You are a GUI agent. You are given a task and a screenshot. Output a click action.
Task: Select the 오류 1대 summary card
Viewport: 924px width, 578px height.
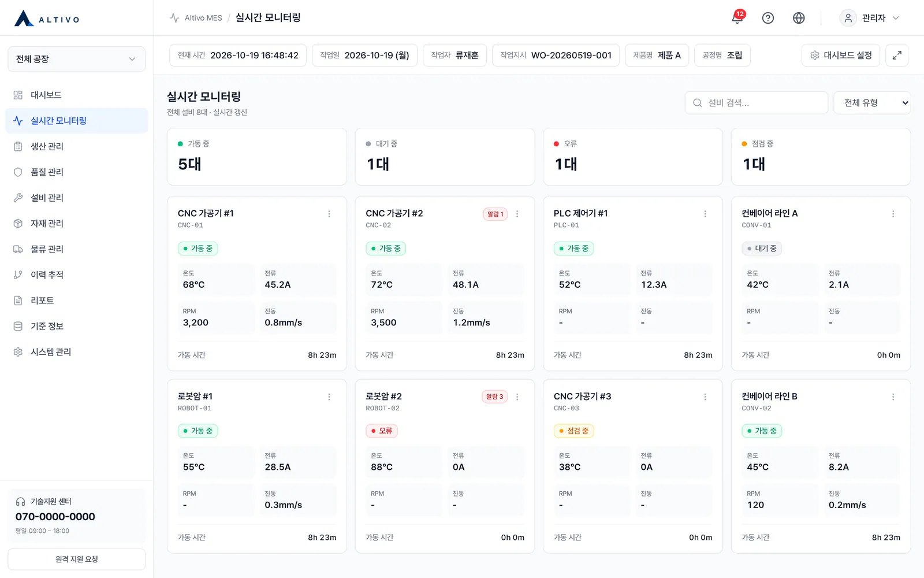tap(633, 157)
